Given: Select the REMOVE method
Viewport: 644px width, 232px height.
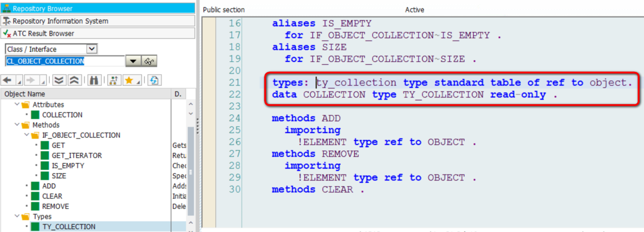Looking at the screenshot, I should click(x=56, y=206).
